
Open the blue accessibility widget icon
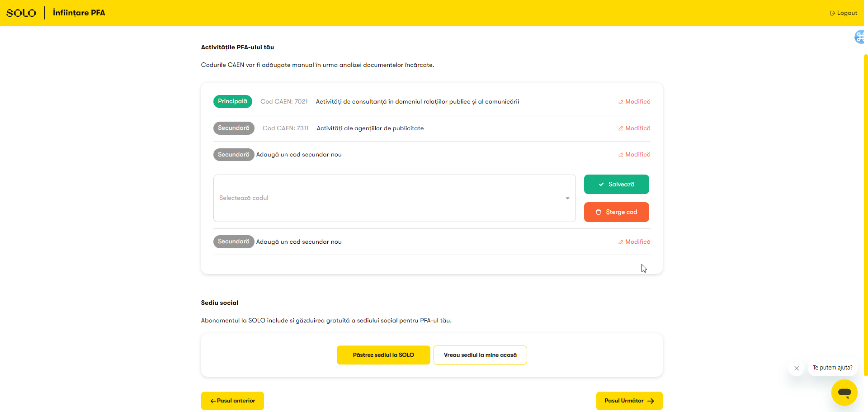pos(859,37)
